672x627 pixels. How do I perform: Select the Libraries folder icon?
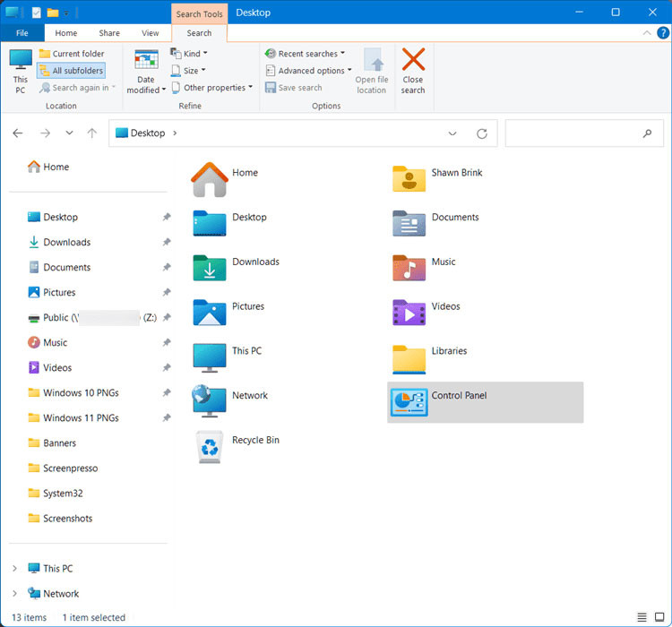point(409,359)
